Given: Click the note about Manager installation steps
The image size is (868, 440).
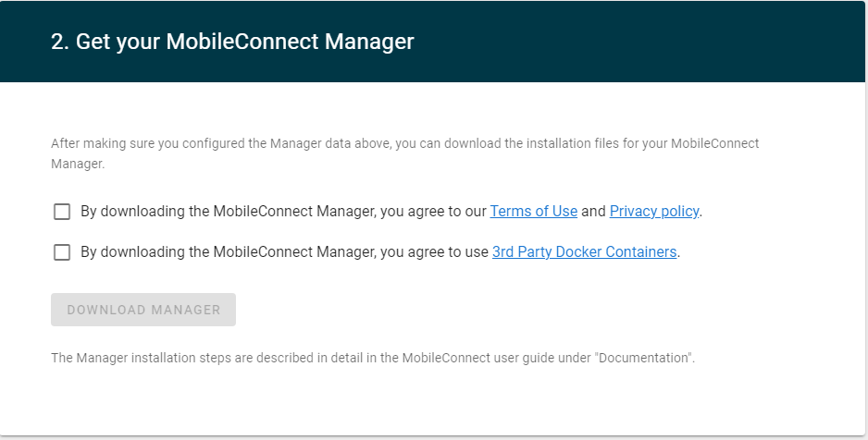Looking at the screenshot, I should [x=373, y=358].
